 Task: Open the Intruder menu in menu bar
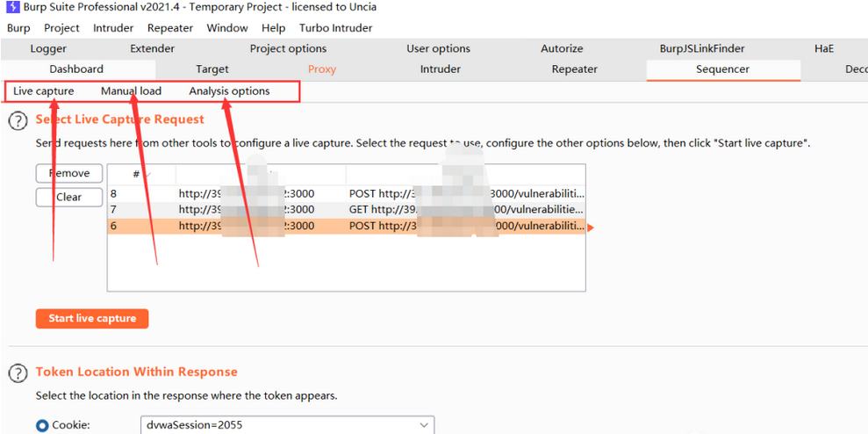click(x=113, y=28)
